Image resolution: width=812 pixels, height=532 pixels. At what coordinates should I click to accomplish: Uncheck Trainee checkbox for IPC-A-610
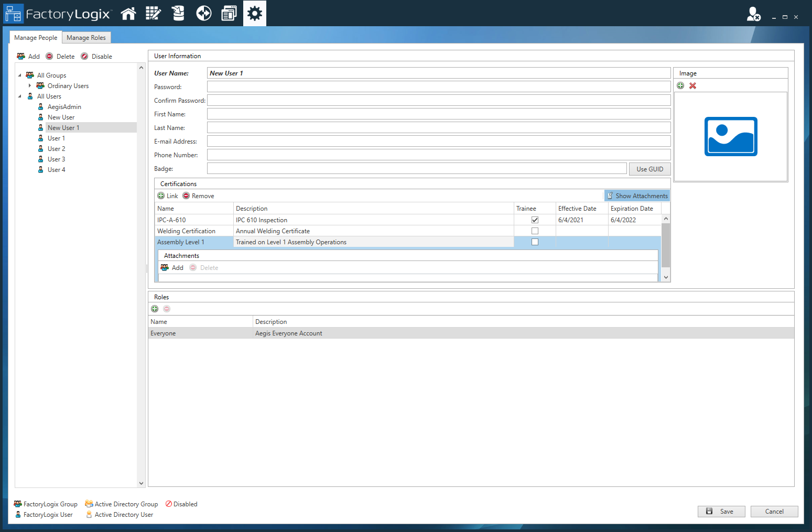pyautogui.click(x=535, y=220)
